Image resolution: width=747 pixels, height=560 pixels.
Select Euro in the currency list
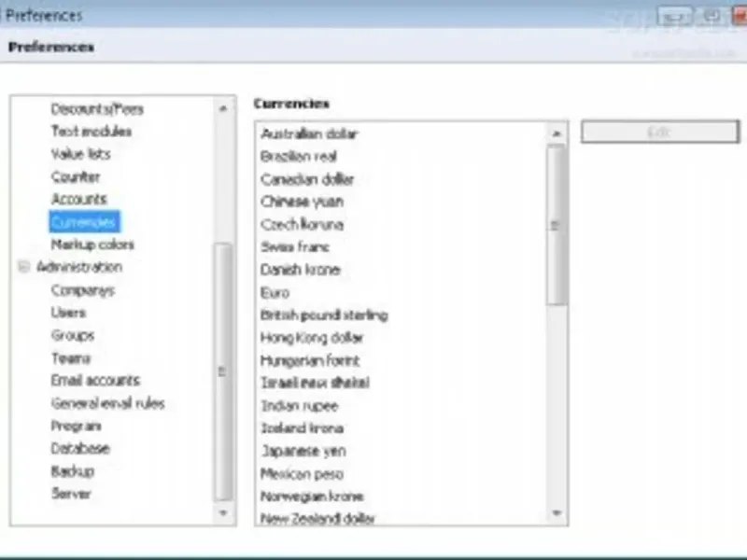coord(275,292)
